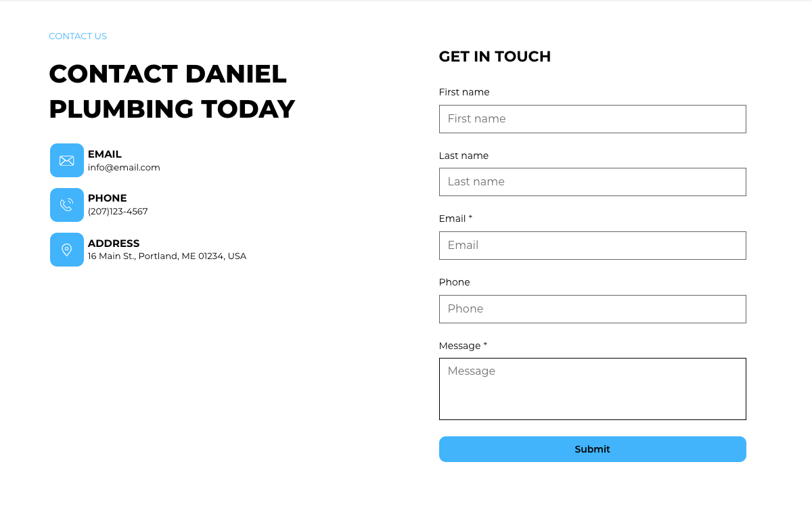Screen dimensions: 812x506
Task: Select the Phone input field
Action: [x=593, y=309]
